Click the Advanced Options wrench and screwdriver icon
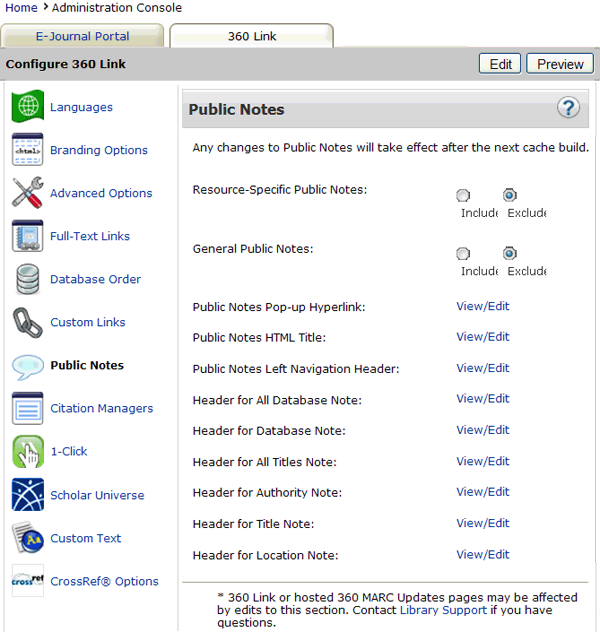 (27, 193)
